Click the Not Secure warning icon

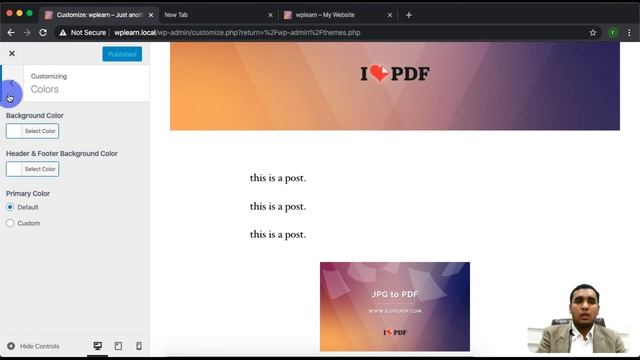coord(62,33)
